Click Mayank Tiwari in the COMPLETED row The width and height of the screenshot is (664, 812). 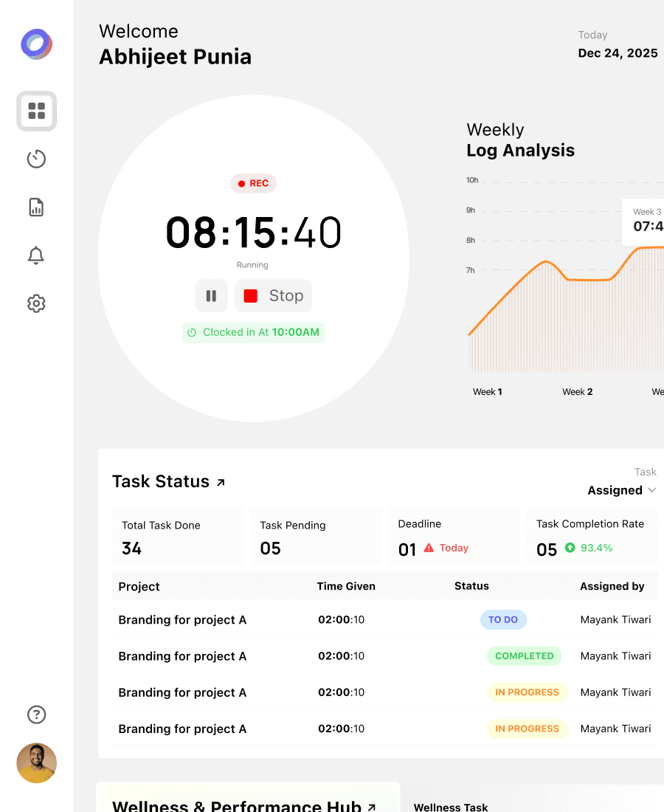tap(615, 656)
